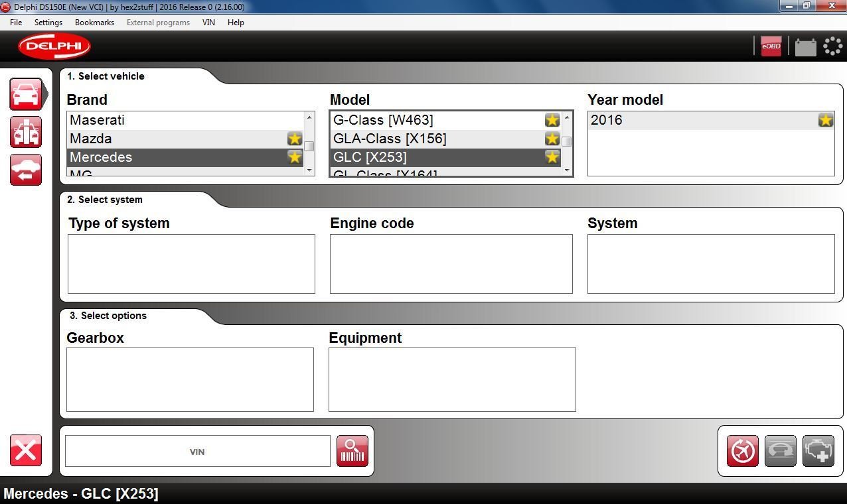Viewport: 847px width, 504px height.
Task: Click the vehicle history back-arrow icon
Action: [26, 170]
